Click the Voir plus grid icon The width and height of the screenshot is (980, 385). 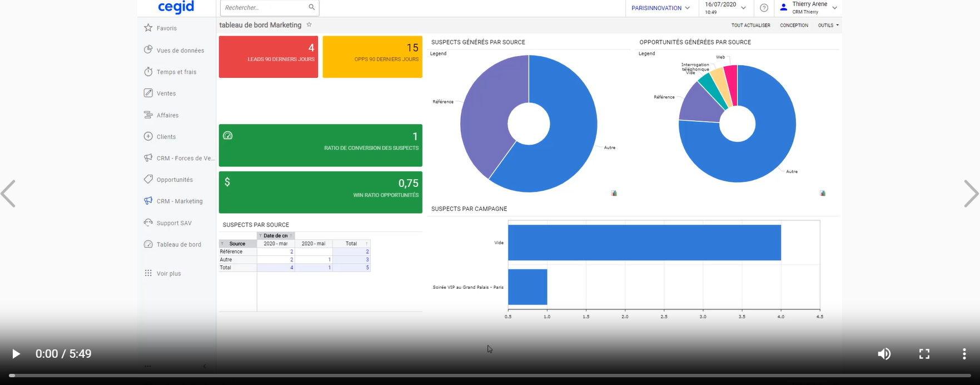tap(148, 273)
